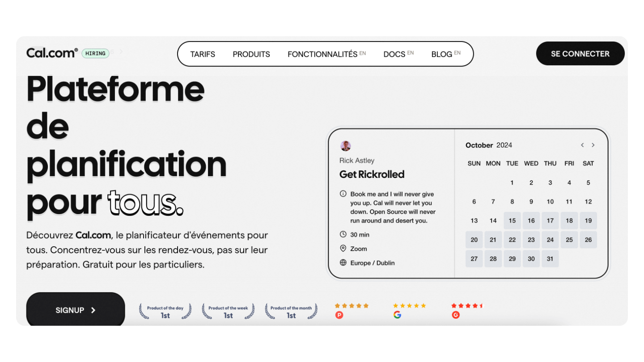Image resolution: width=644 pixels, height=362 pixels.
Task: Select October 20 in the calendar
Action: coord(474,240)
